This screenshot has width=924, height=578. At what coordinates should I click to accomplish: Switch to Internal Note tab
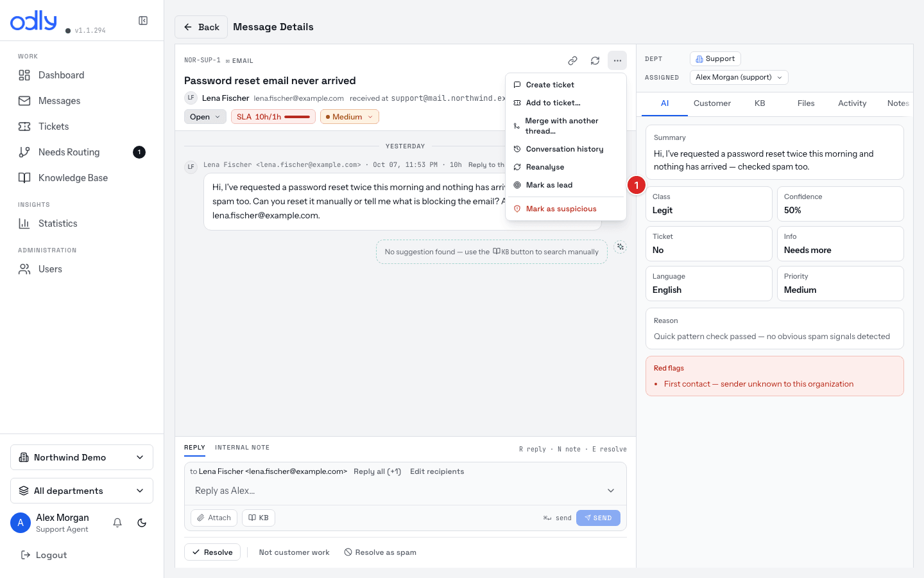pos(242,448)
